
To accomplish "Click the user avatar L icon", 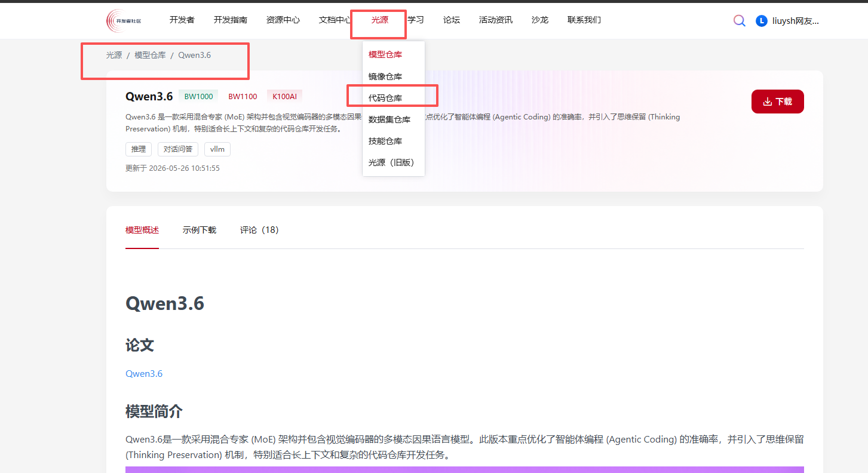I will coord(762,21).
